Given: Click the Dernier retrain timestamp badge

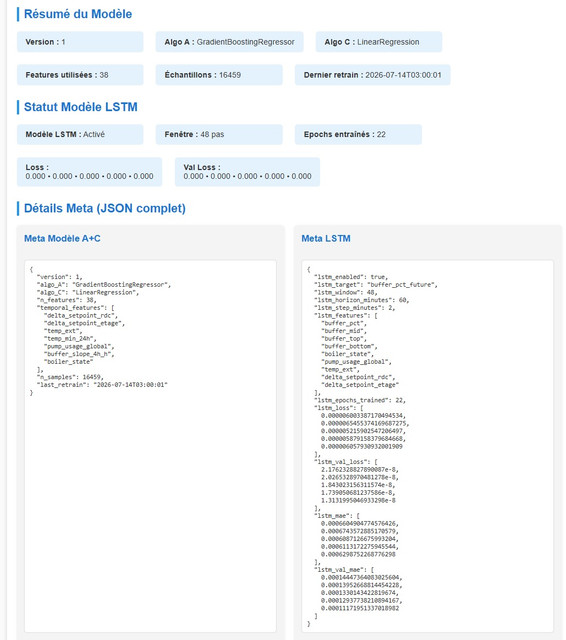Looking at the screenshot, I should (373, 75).
